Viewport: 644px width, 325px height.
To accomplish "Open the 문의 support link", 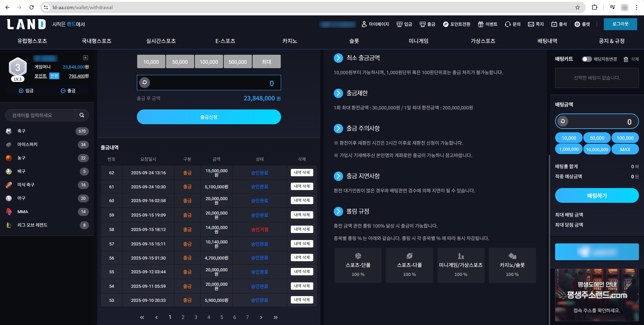I will (513, 24).
